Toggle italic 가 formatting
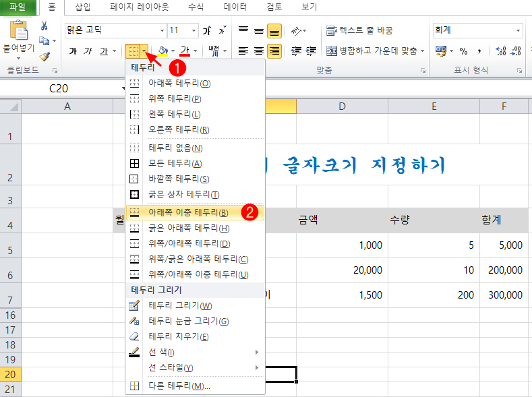The height and width of the screenshot is (397, 532). pos(88,51)
